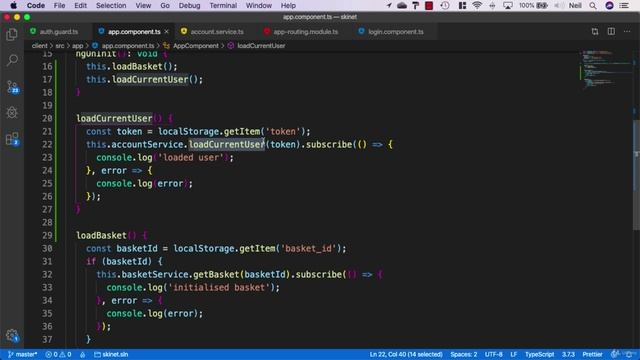
Task: Open the Search view in activity bar
Action: pos(12,60)
